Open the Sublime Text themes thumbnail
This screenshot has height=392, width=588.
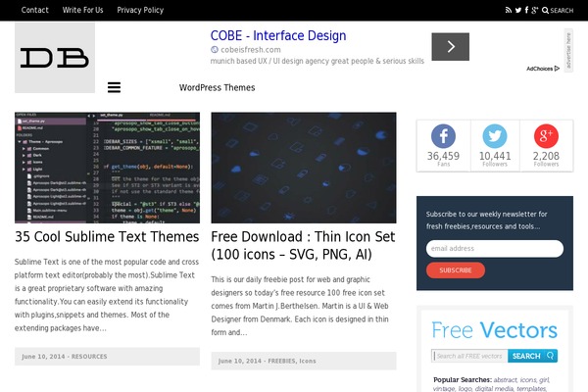(107, 168)
